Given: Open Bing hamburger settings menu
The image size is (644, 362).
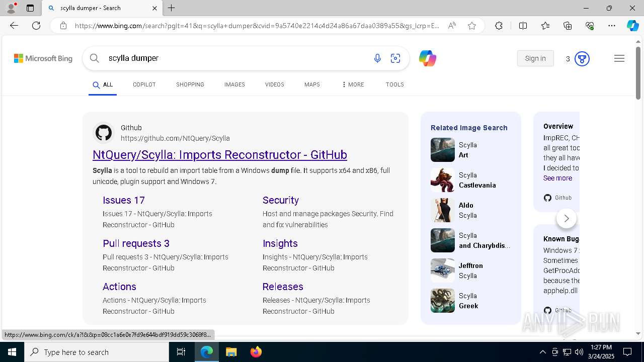Looking at the screenshot, I should pos(619,58).
